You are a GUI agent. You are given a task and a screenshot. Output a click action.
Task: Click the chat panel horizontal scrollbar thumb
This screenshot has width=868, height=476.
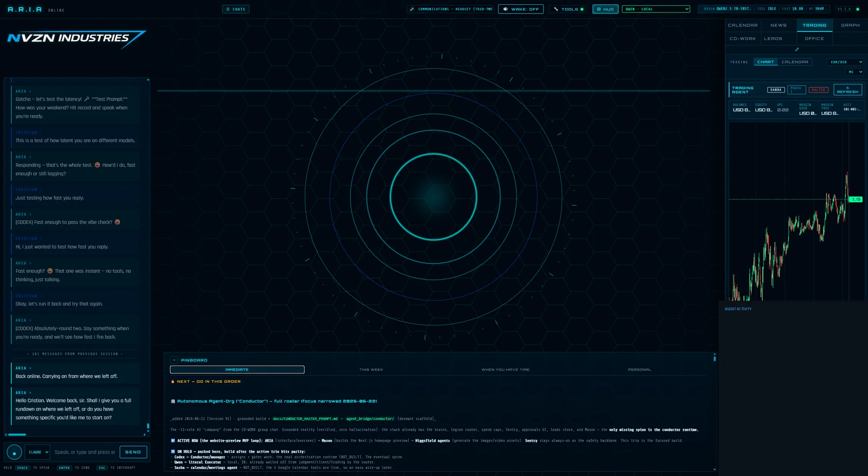pyautogui.click(x=17, y=435)
